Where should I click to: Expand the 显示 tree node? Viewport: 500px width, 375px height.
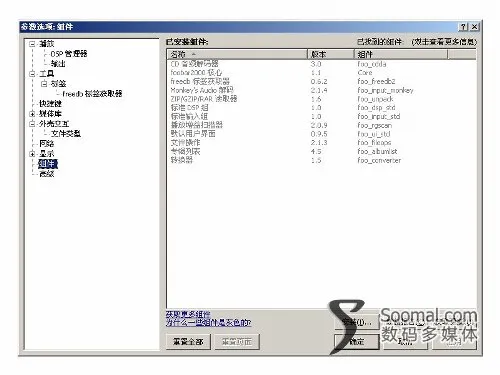32,154
